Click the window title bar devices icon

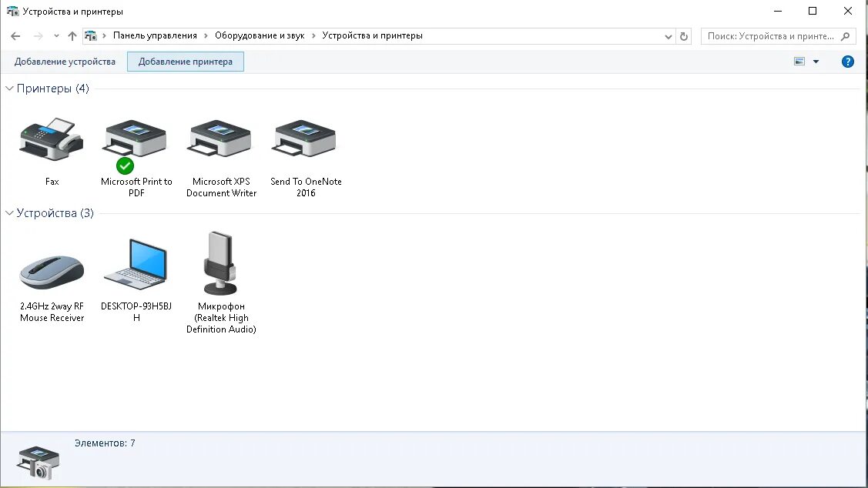click(12, 11)
